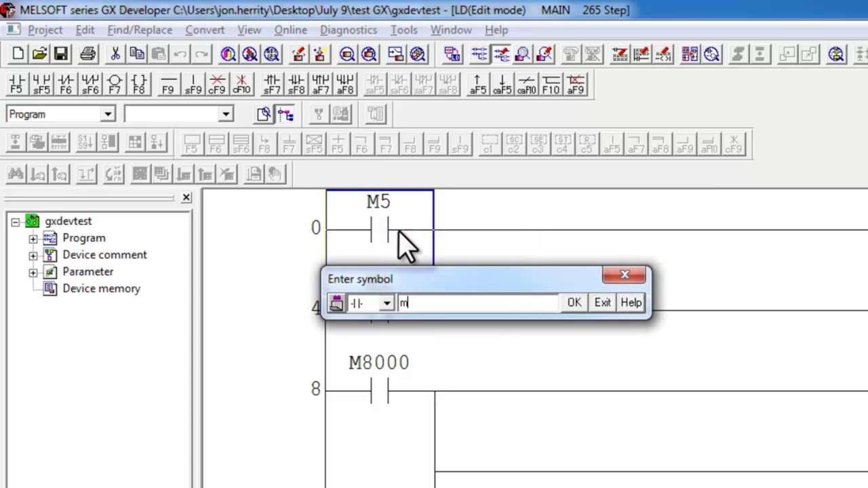Screen dimensions: 868x488
Task: Click the New project icon
Action: 18,54
